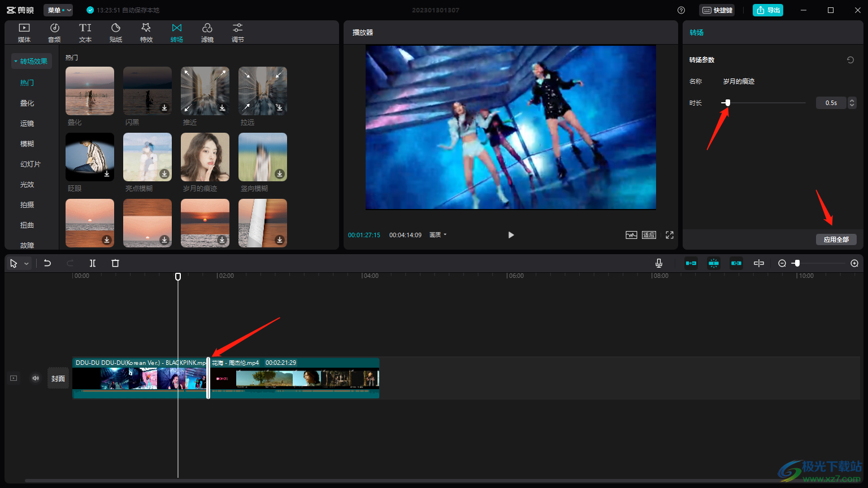Download the 推近 transition
This screenshot has width=868, height=488.
click(222, 108)
